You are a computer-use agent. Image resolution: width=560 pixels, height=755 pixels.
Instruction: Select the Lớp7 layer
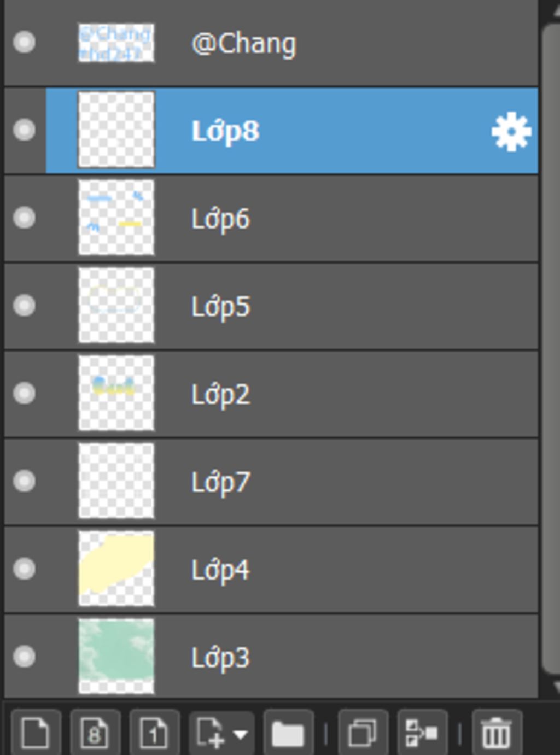[328, 482]
